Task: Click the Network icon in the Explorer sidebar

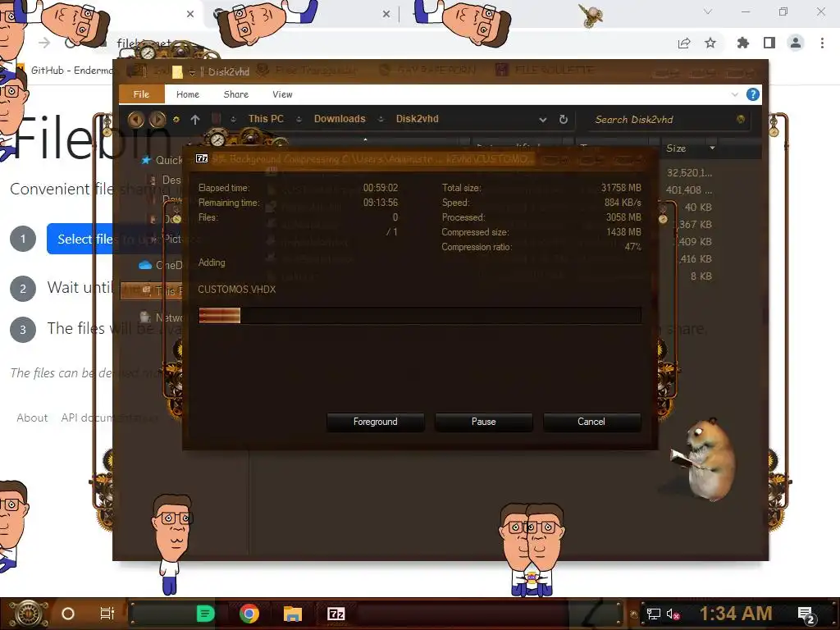Action: 144,317
